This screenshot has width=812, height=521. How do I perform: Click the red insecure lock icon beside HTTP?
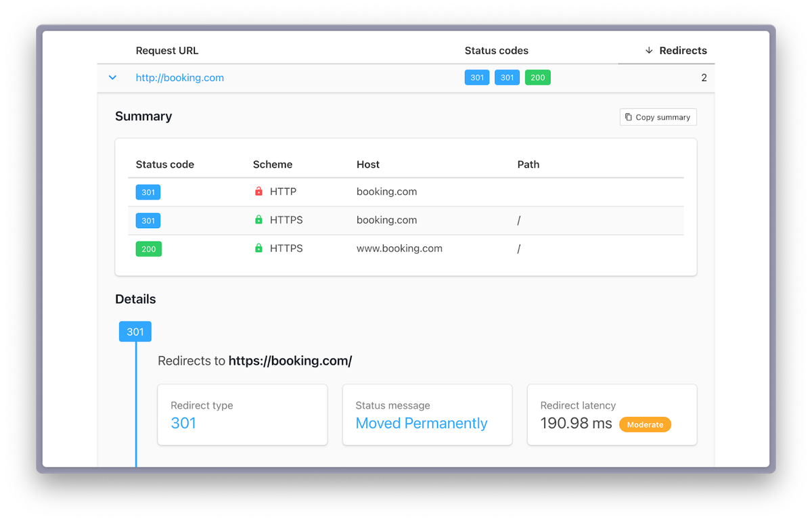[258, 191]
